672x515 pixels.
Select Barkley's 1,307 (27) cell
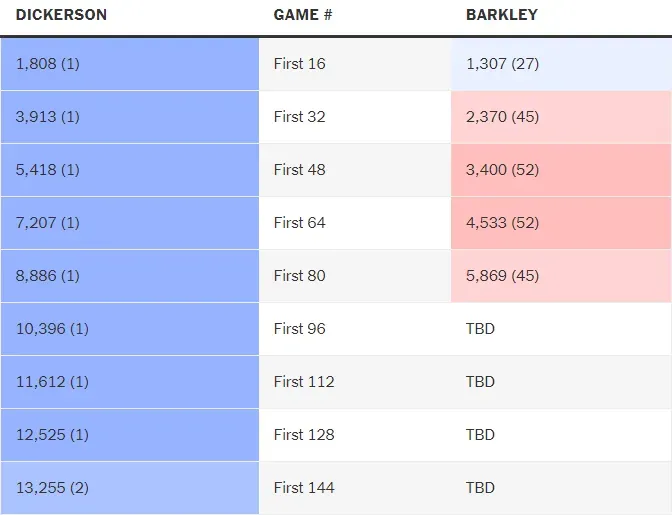click(x=502, y=64)
